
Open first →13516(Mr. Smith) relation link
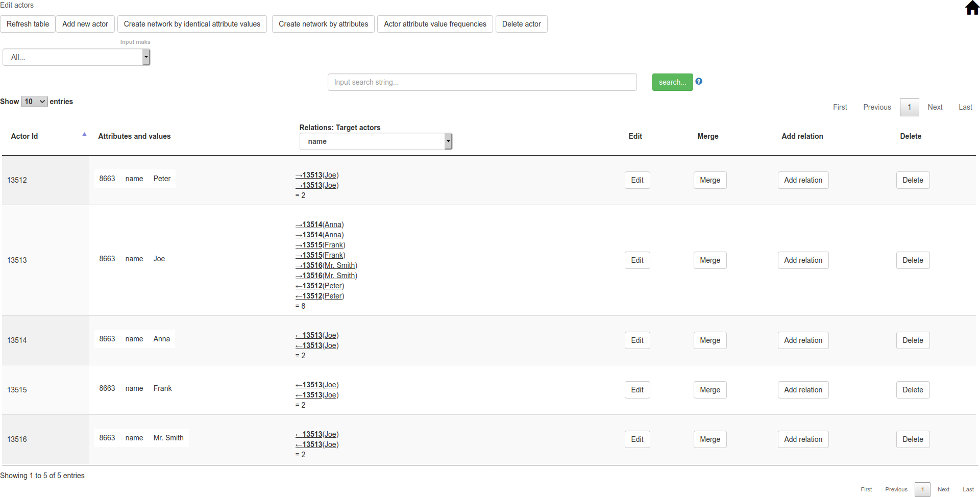[326, 265]
